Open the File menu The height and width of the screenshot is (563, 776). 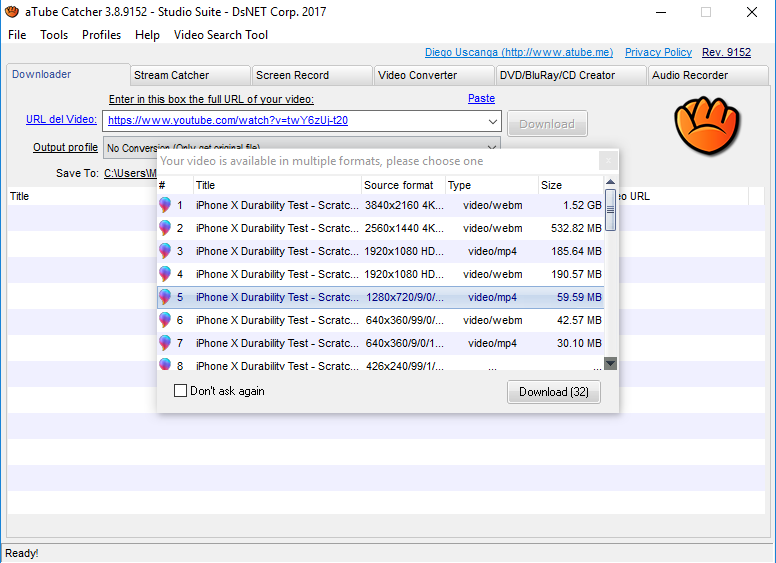click(x=17, y=35)
